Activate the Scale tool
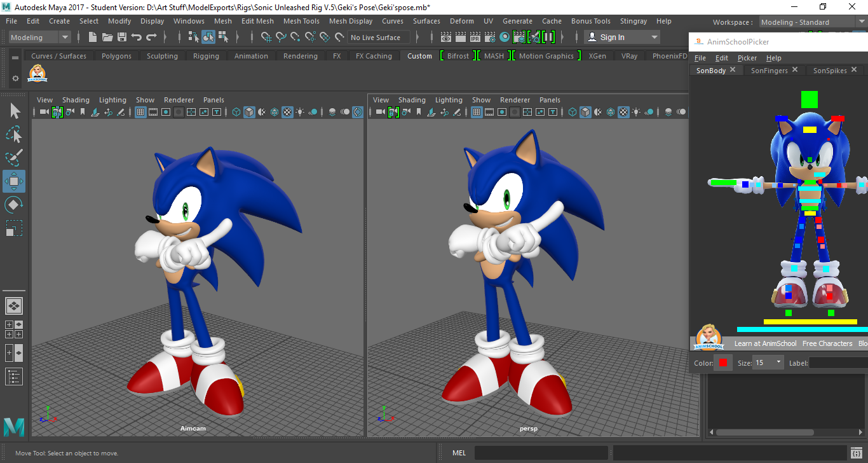This screenshot has width=868, height=463. [15, 228]
